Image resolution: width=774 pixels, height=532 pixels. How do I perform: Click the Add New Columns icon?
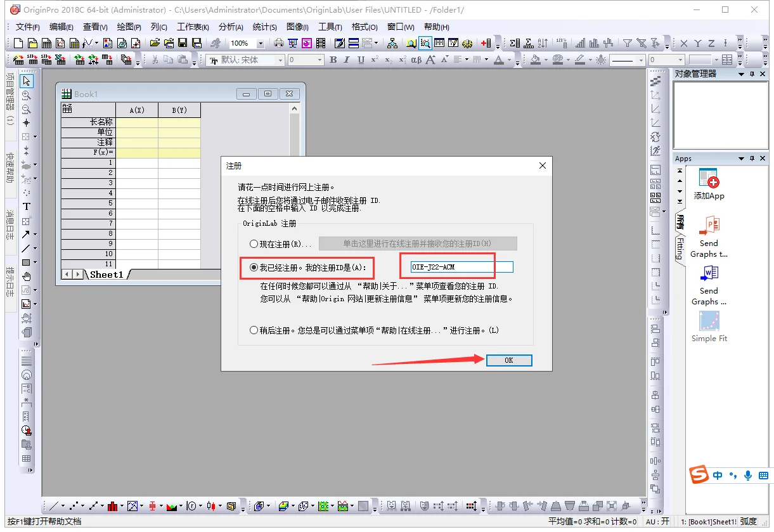tap(486, 44)
